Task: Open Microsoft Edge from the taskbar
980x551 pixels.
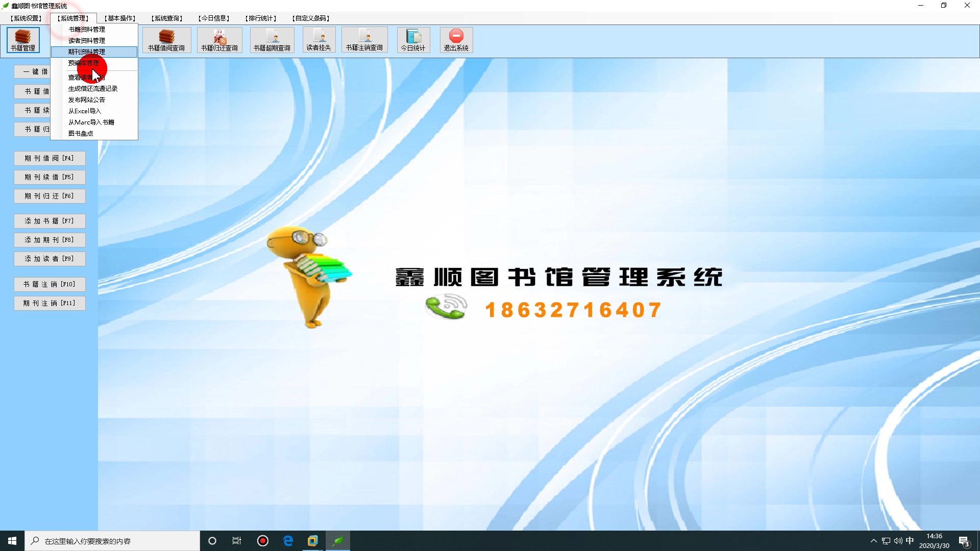Action: pos(288,540)
